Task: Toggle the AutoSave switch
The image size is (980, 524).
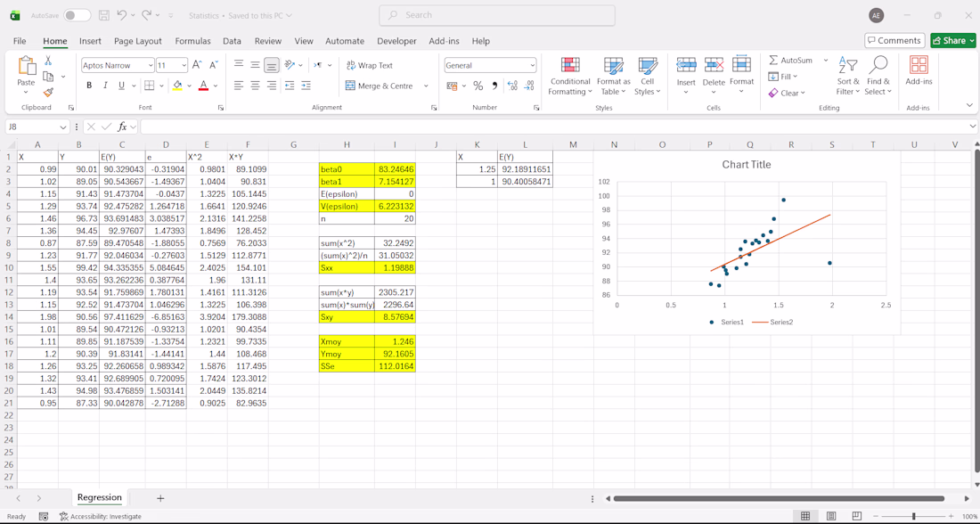Action: [x=77, y=15]
